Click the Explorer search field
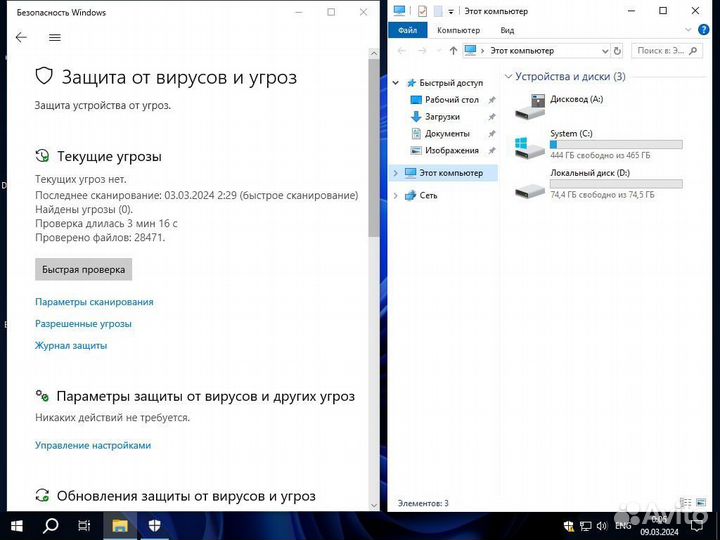Screen dimensions: 720x540 (669, 51)
